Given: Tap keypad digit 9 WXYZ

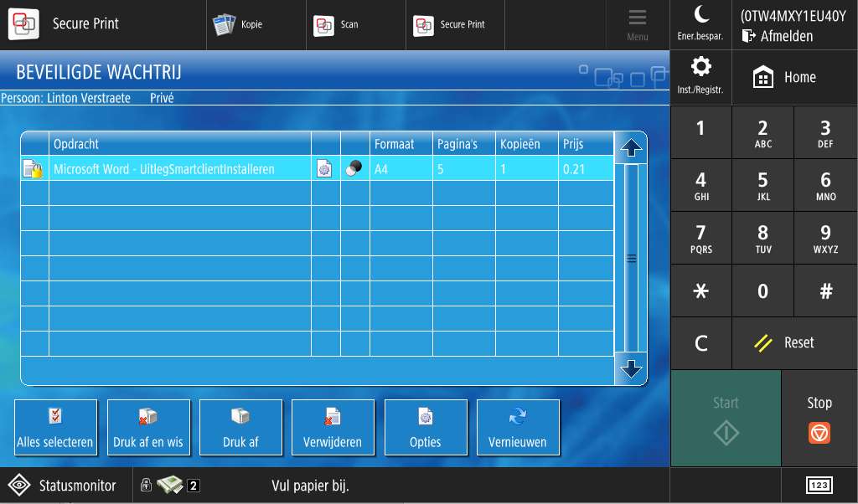Looking at the screenshot, I should click(825, 238).
